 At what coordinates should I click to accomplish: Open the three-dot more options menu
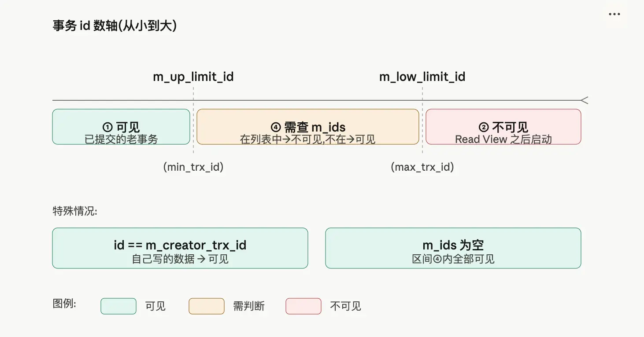point(614,14)
